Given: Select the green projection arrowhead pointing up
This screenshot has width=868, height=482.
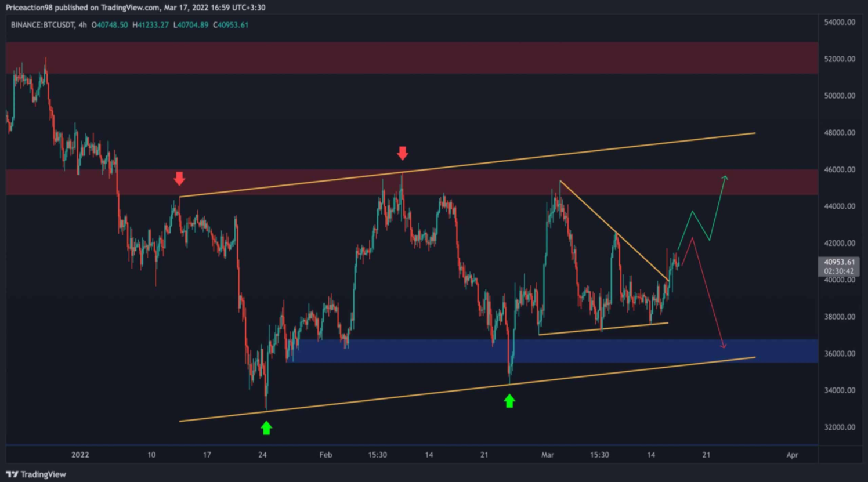Looking at the screenshot, I should point(725,177).
